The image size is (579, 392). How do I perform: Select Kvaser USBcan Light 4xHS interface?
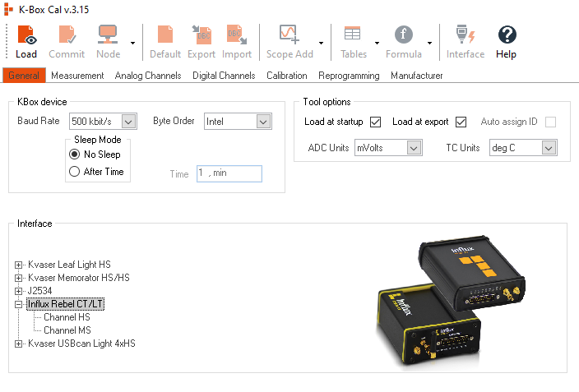[x=81, y=344]
